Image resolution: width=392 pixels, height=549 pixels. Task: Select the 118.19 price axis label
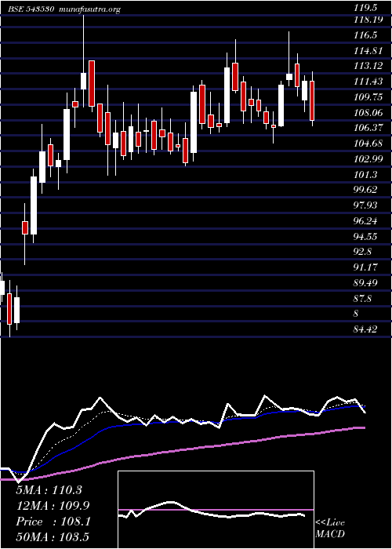click(368, 20)
